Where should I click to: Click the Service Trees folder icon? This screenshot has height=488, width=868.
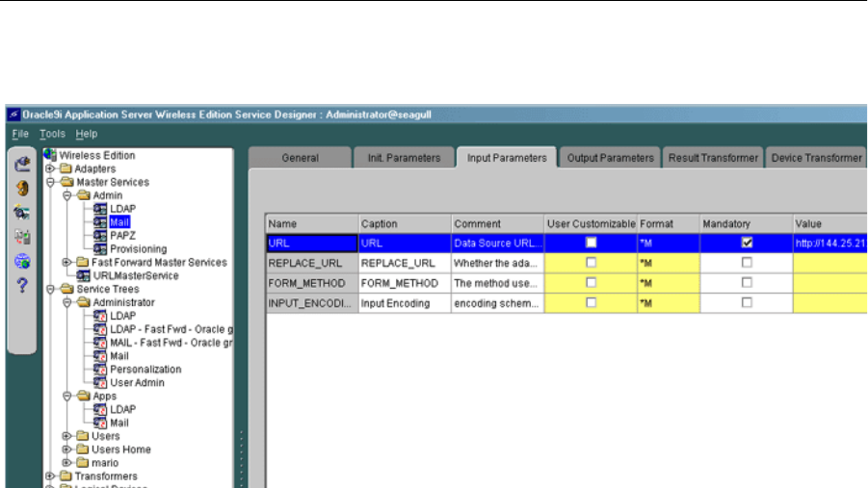point(67,289)
